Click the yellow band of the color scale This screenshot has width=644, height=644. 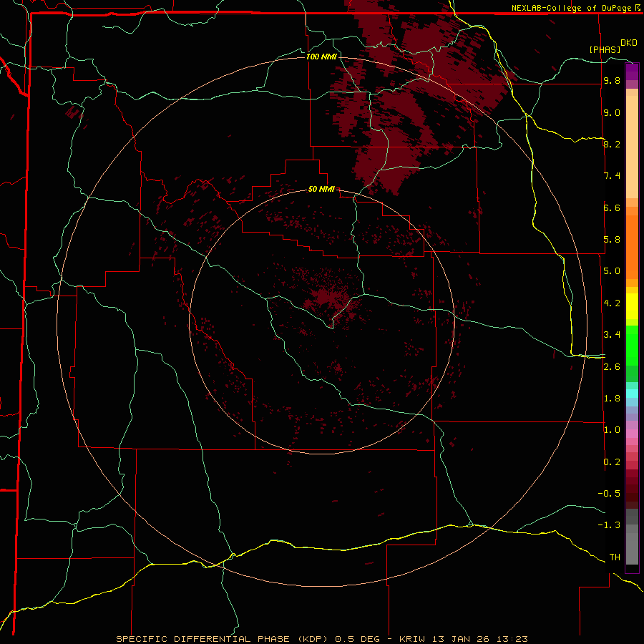click(632, 306)
